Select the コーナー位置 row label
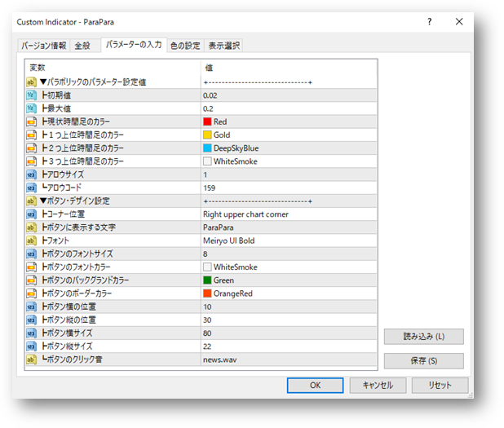The height and width of the screenshot is (428, 504). pyautogui.click(x=63, y=214)
